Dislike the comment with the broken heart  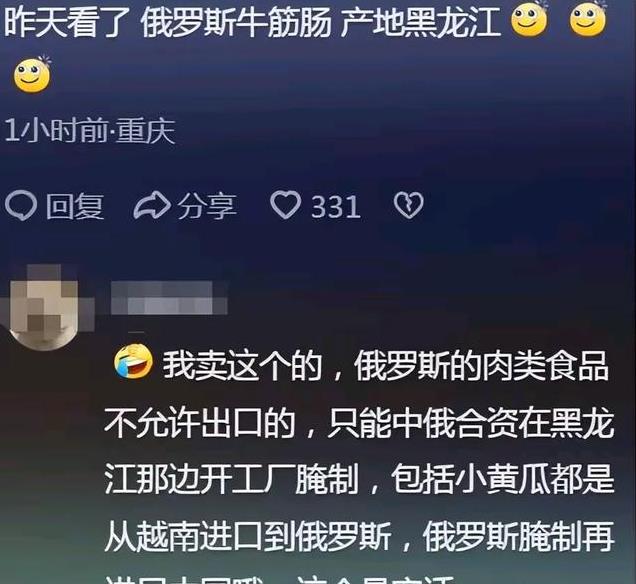[408, 206]
